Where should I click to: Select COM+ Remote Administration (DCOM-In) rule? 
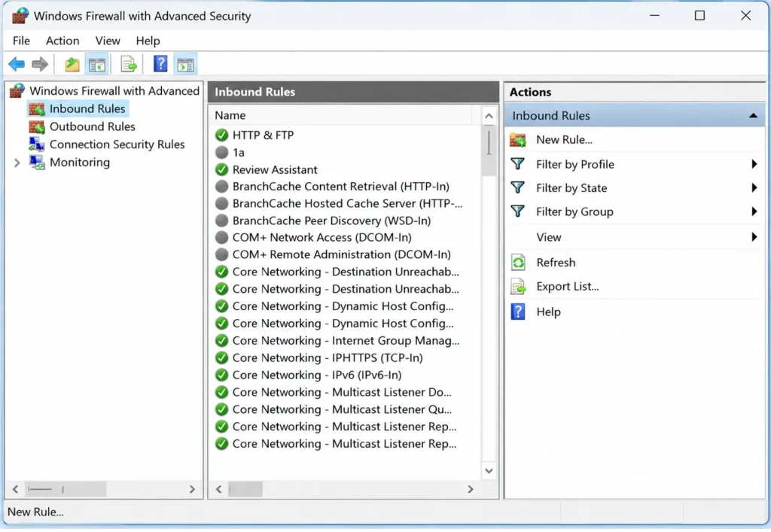(x=341, y=254)
